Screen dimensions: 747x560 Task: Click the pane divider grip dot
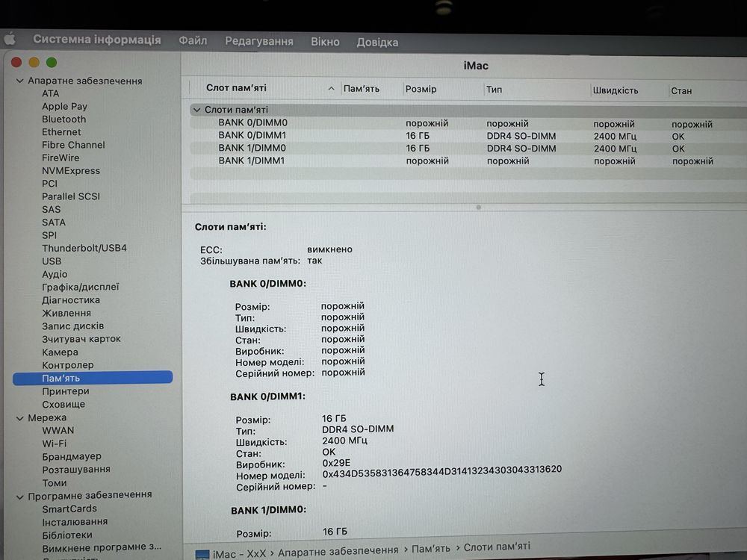(x=479, y=207)
